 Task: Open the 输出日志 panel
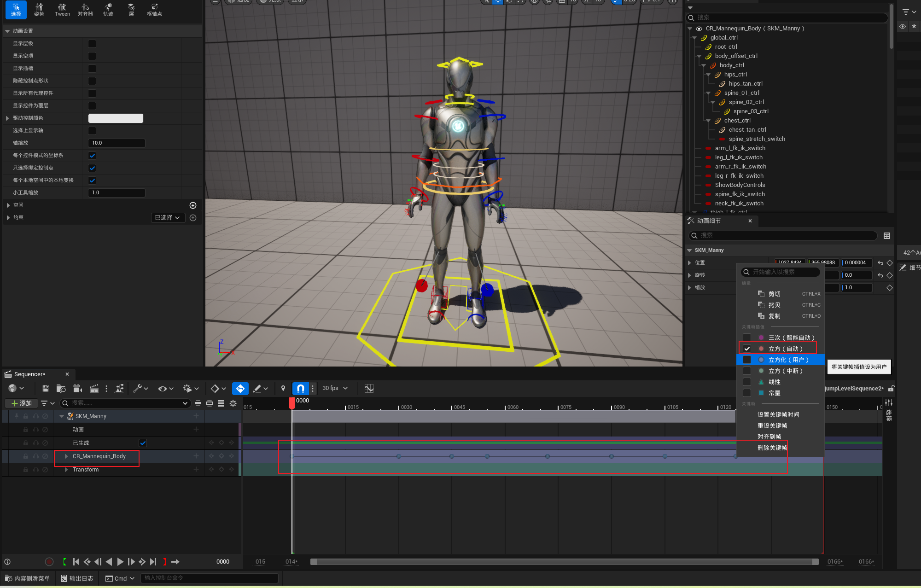77,578
